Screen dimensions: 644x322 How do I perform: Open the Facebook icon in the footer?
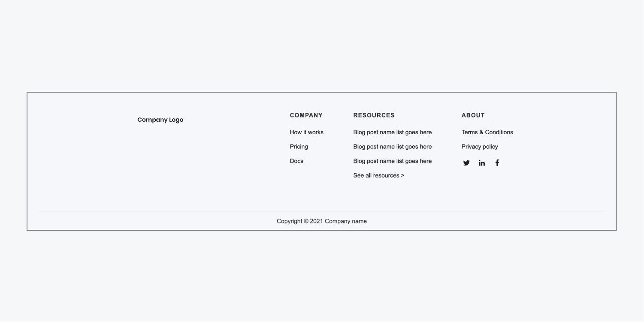click(497, 163)
